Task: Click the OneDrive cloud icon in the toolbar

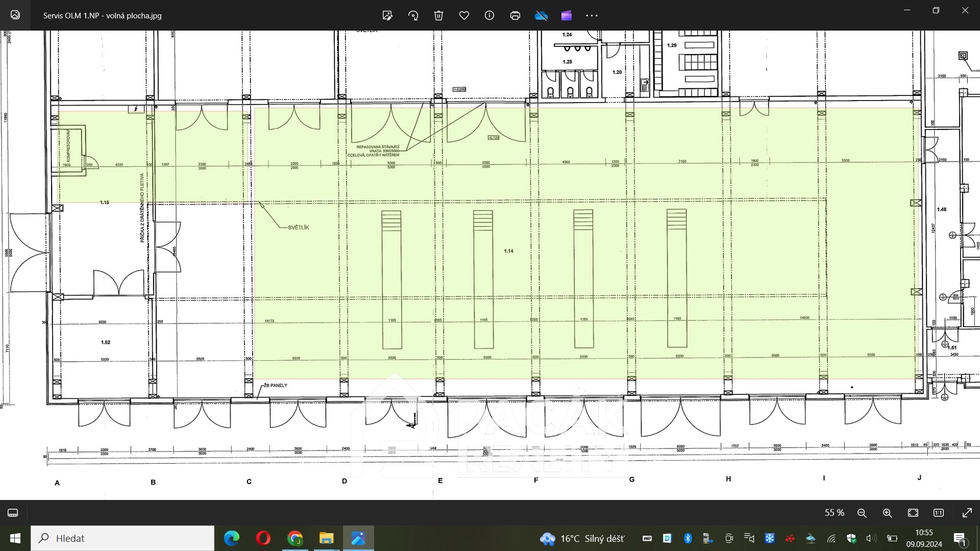Action: [x=541, y=15]
